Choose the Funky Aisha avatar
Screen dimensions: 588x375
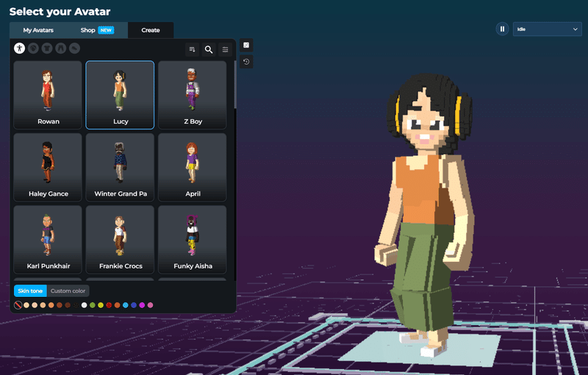[x=193, y=240]
